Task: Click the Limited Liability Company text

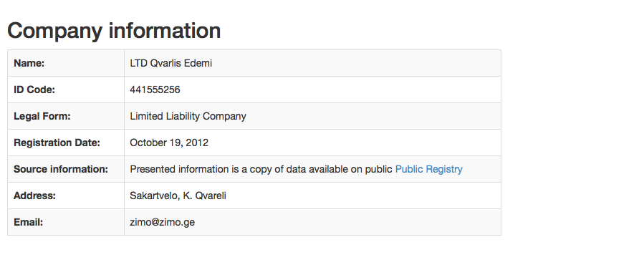Action: (188, 116)
